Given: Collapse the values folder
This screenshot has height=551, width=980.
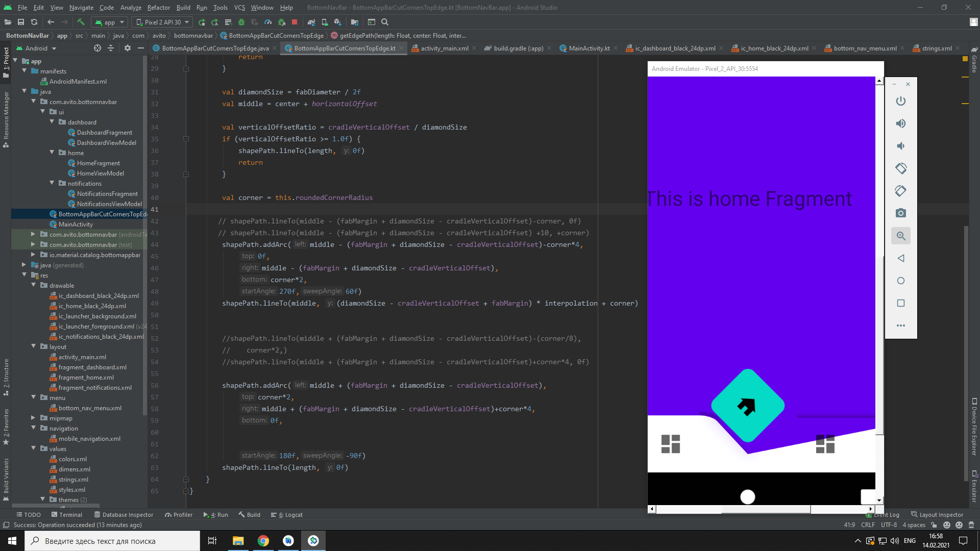Looking at the screenshot, I should (33, 448).
